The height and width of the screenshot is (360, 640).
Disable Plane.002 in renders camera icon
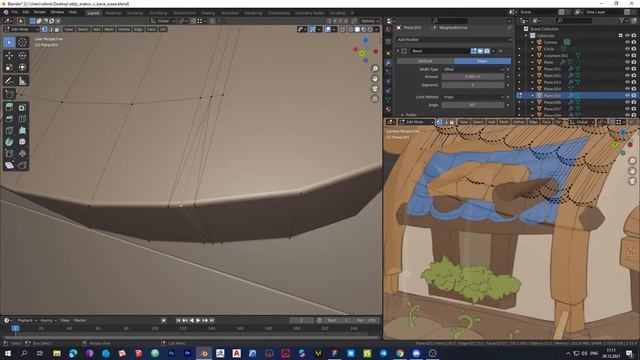point(634,76)
